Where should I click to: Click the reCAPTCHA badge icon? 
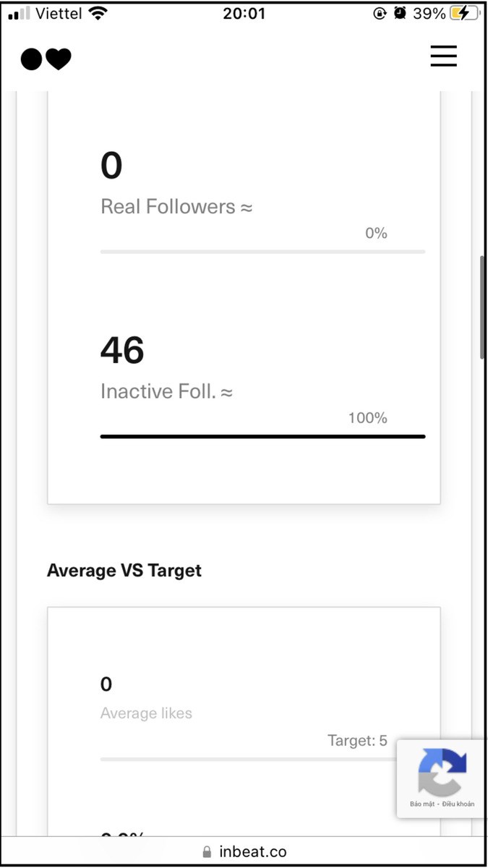[x=442, y=772]
